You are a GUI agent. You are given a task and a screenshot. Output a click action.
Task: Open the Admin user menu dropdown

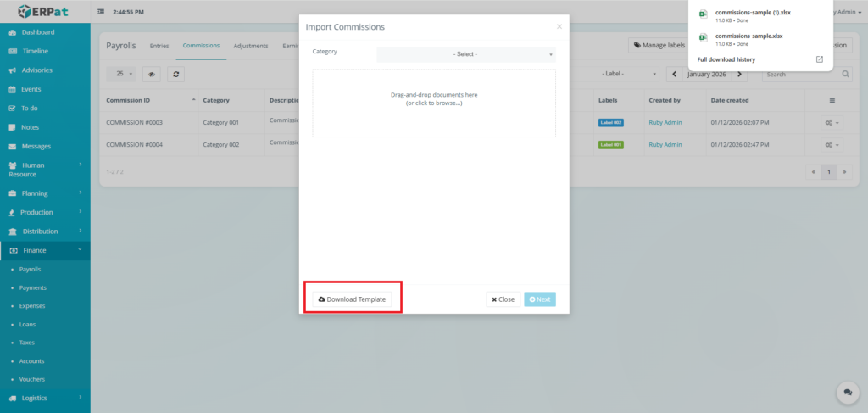tap(849, 12)
